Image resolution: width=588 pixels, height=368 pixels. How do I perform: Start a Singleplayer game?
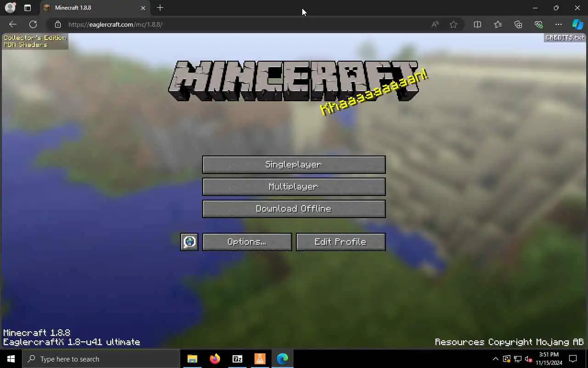[x=294, y=165]
